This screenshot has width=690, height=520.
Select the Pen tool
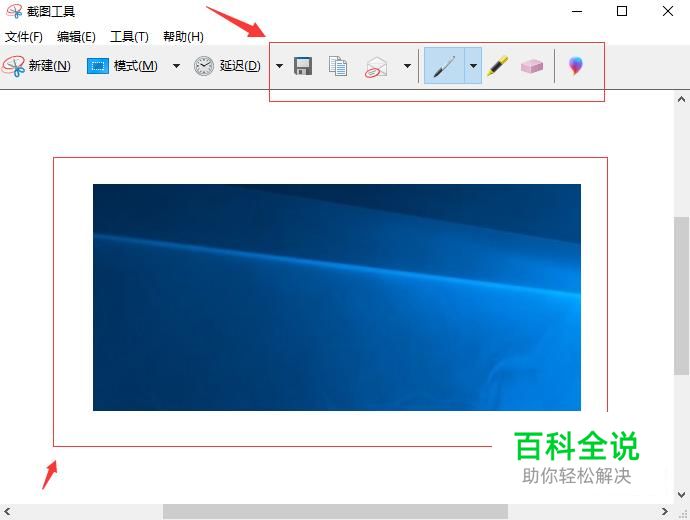tap(444, 66)
